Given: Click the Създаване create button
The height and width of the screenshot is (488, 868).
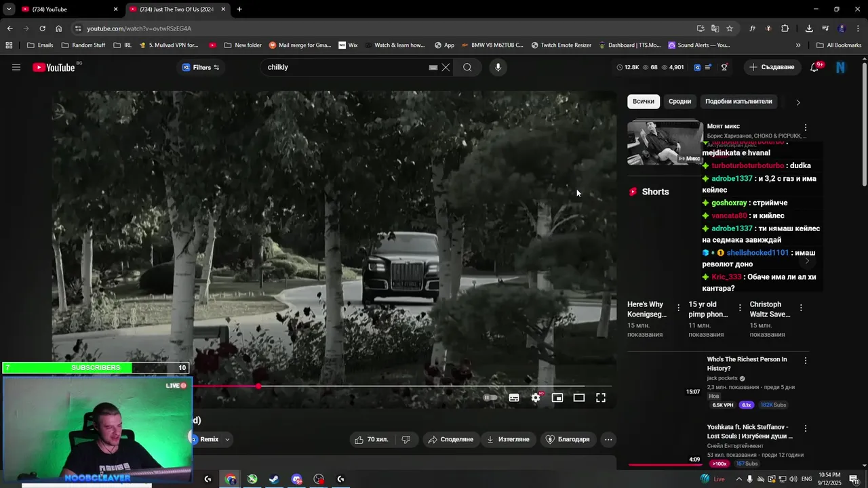Looking at the screenshot, I should click(x=771, y=67).
